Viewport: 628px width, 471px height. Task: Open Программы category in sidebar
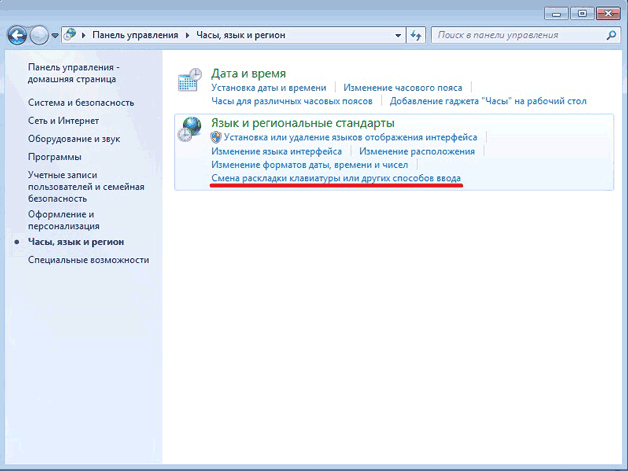click(x=54, y=157)
